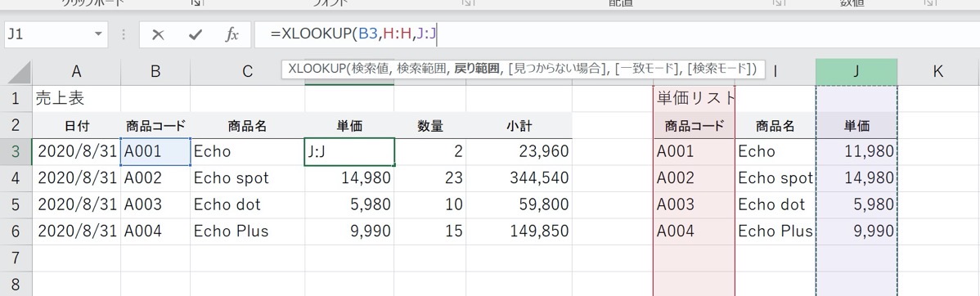Image resolution: width=980 pixels, height=296 pixels.
Task: Select row 3 header
Action: coord(16,151)
